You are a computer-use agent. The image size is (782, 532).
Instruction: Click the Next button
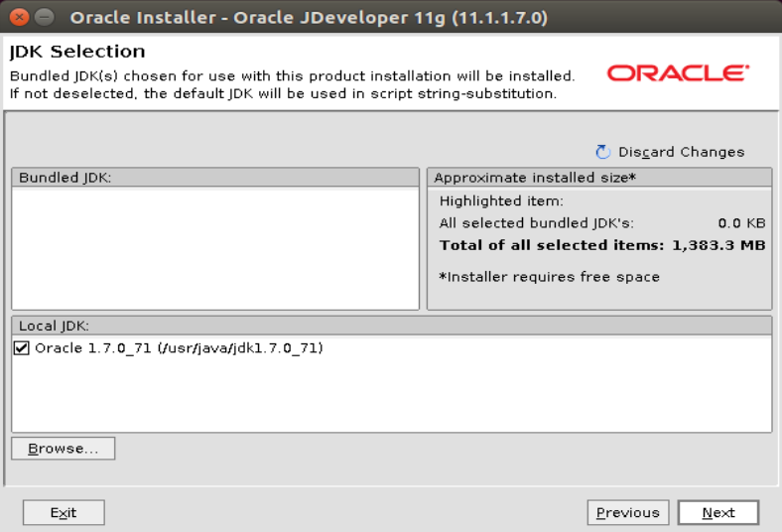718,512
